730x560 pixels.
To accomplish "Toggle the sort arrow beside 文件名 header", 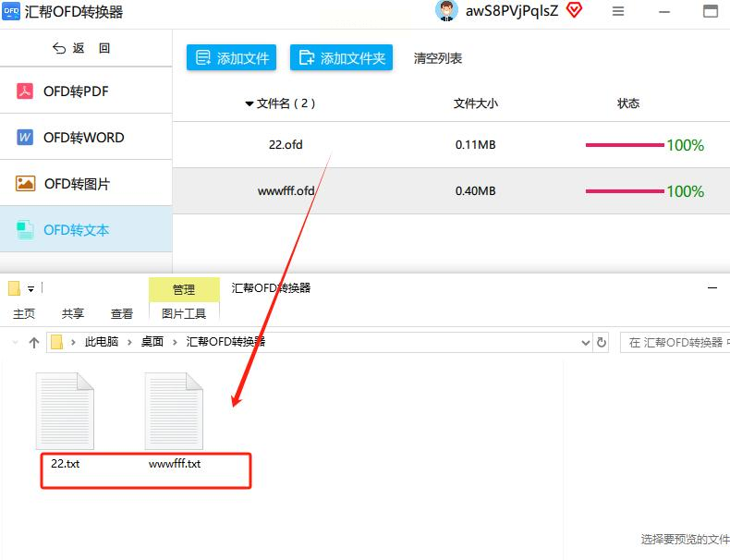I will [249, 103].
